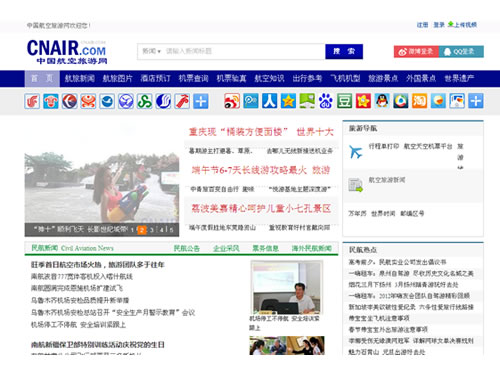This screenshot has width=500, height=375.
Task: Click the blue framed picture share icon
Action: [x=457, y=101]
